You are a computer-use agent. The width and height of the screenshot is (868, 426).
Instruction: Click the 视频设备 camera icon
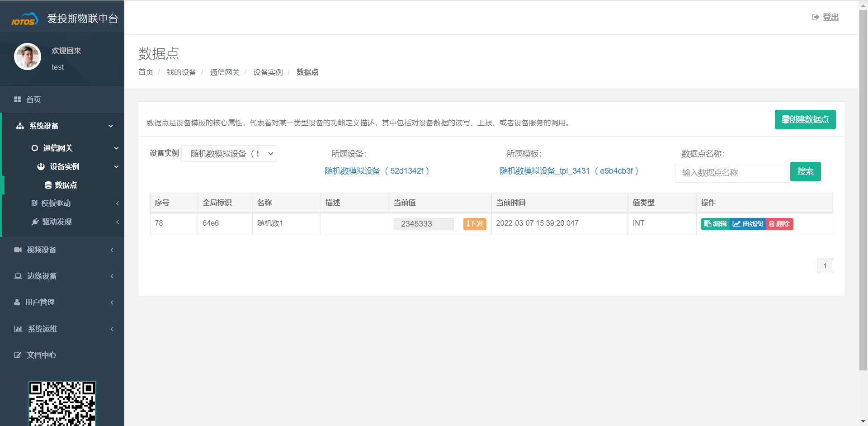coord(18,250)
